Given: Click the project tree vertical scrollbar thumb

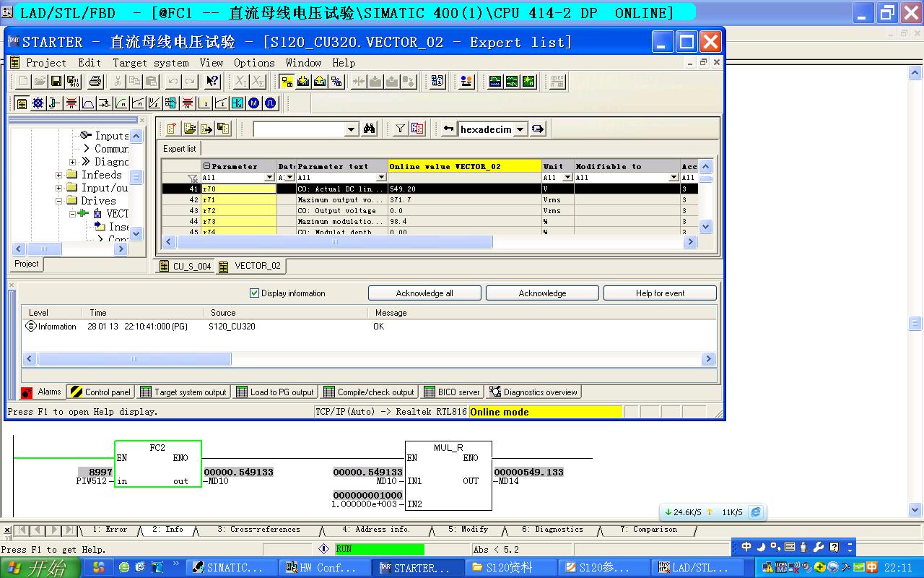Looking at the screenshot, I should point(136,177).
